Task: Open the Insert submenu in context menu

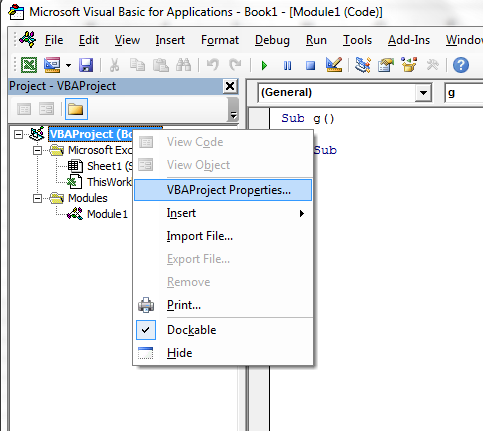Action: [x=223, y=213]
